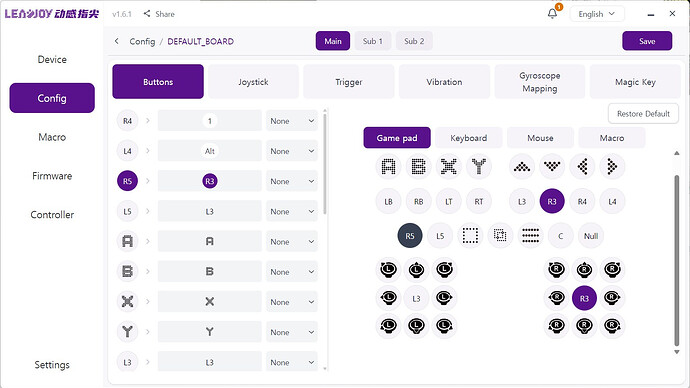This screenshot has width=690, height=388.
Task: Click the Alt mapping field in the L4 row
Action: tap(209, 151)
